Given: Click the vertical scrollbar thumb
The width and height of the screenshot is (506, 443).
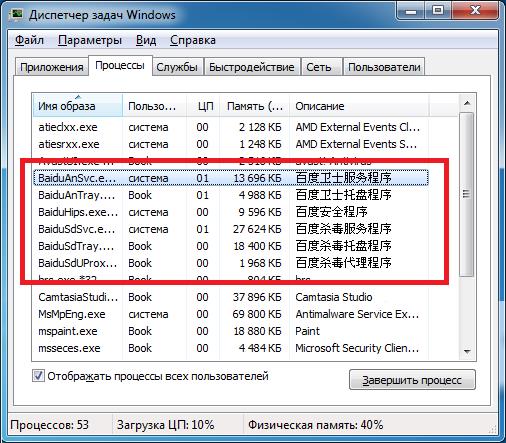Looking at the screenshot, I should 467,194.
